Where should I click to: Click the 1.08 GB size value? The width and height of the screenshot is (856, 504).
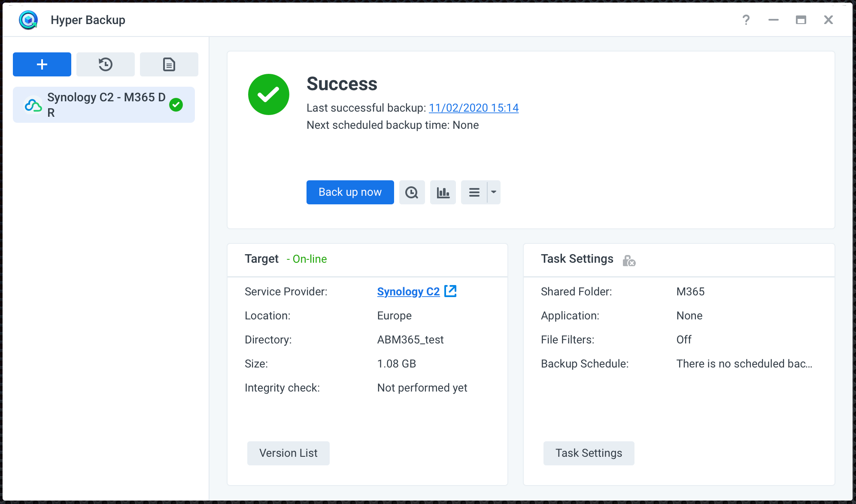pyautogui.click(x=397, y=364)
